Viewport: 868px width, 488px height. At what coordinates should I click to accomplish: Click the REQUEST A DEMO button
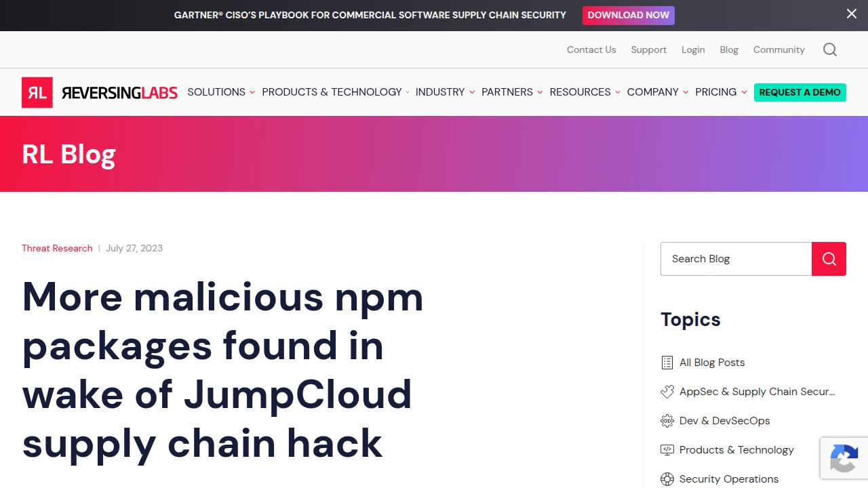point(800,92)
